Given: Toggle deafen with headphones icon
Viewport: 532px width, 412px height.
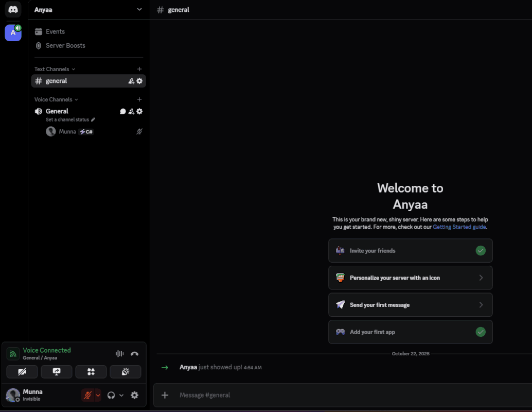Looking at the screenshot, I should 111,395.
